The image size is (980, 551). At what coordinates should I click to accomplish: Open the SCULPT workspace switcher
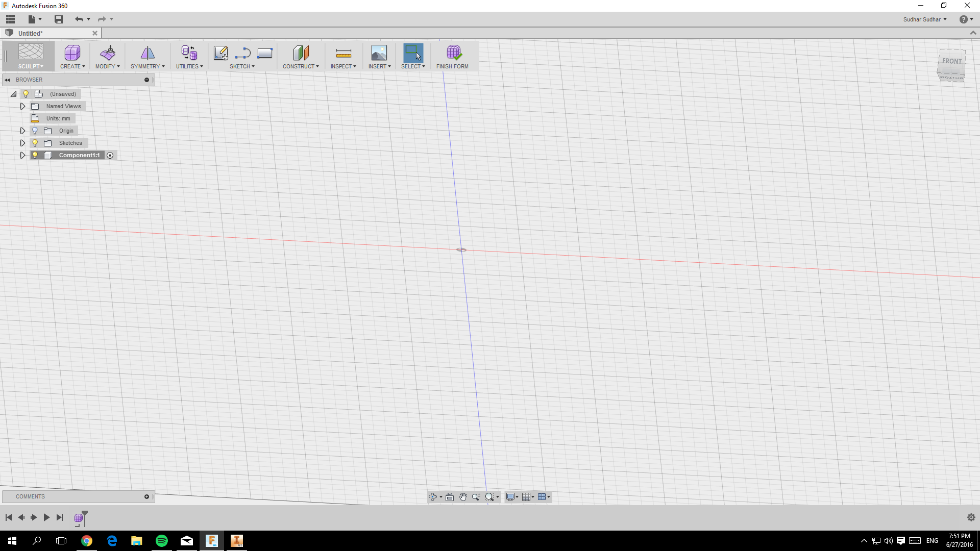31,66
